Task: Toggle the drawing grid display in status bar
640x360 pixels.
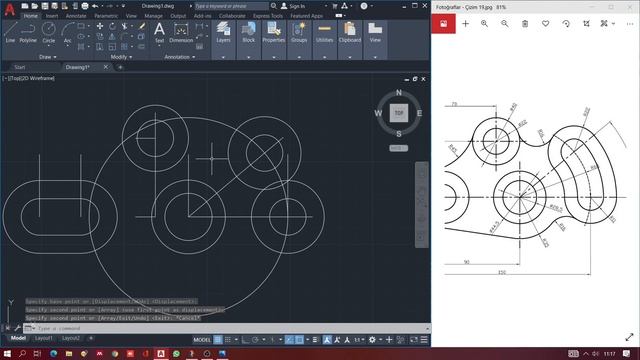Action: 218,340
